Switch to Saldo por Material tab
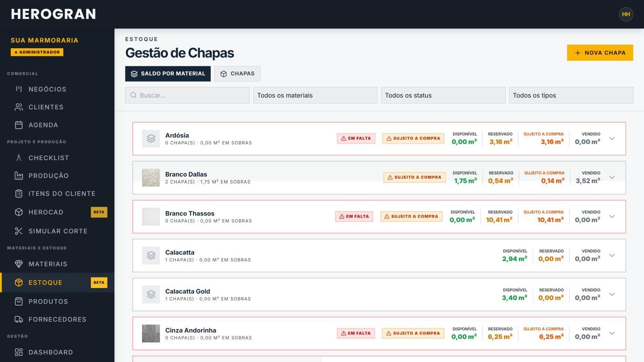Viewport: 644px width, 362px height. [168, 74]
